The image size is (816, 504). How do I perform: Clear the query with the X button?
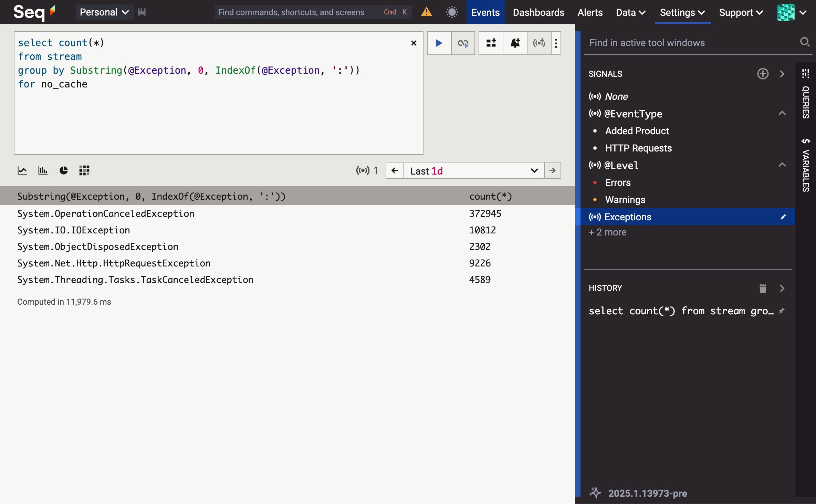click(414, 43)
